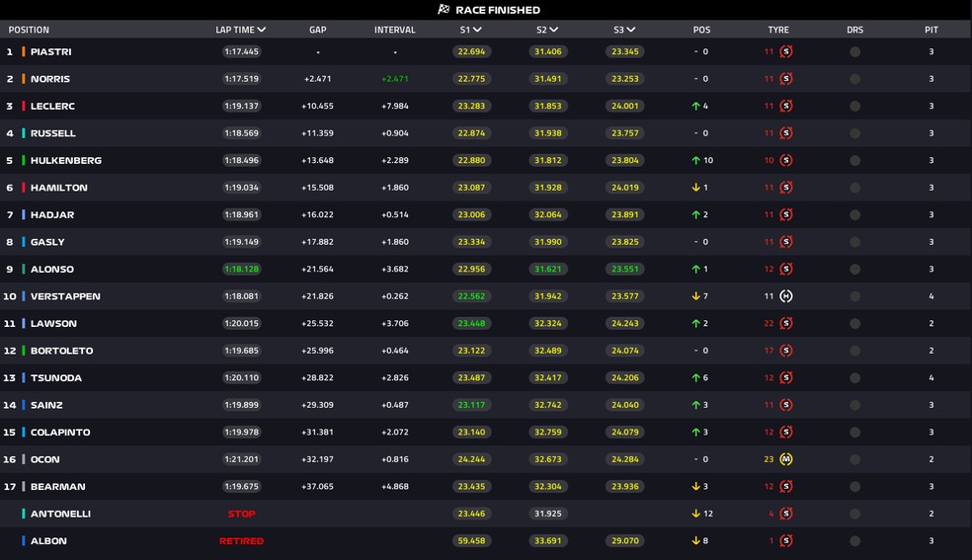
Task: Click Hamilton's DRS indicator dot
Action: [x=854, y=188]
